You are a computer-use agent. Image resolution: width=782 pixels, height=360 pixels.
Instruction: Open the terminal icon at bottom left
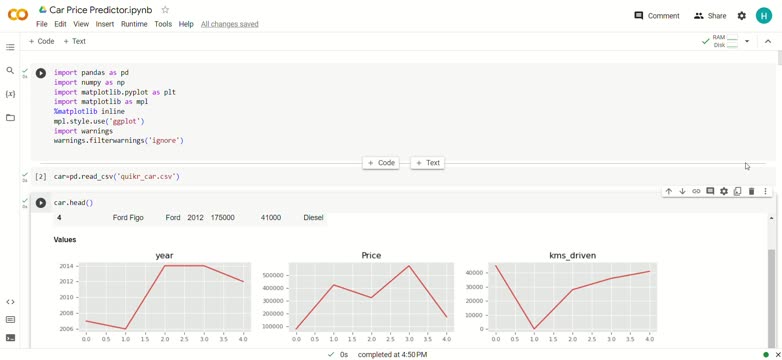click(x=10, y=338)
